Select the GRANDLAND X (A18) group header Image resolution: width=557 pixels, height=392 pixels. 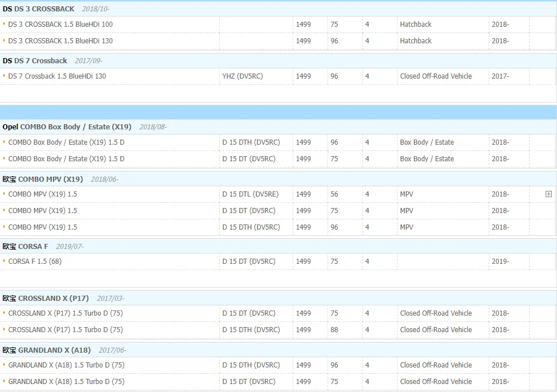[47, 350]
